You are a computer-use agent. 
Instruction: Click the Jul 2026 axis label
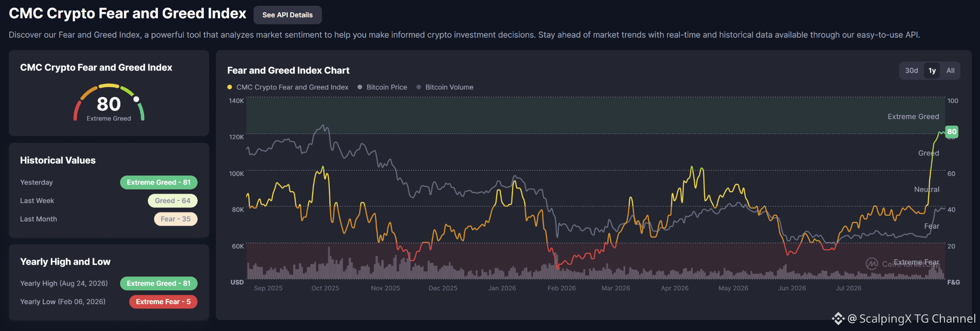(x=848, y=288)
